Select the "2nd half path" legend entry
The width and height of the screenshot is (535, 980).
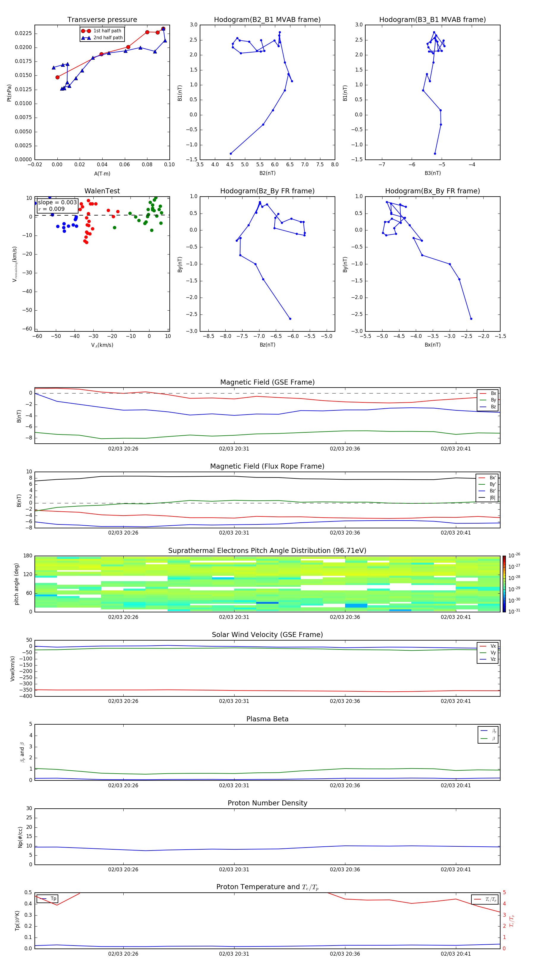point(102,38)
